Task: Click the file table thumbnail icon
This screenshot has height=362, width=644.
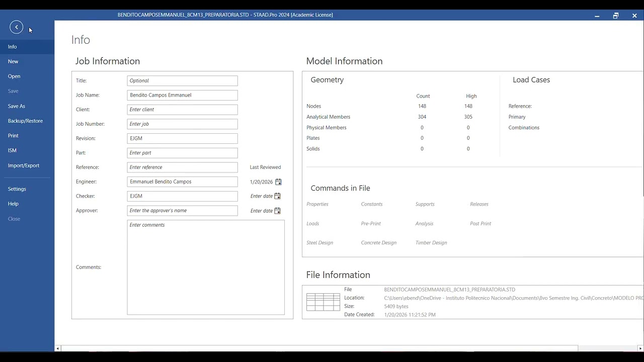Action: [323, 302]
